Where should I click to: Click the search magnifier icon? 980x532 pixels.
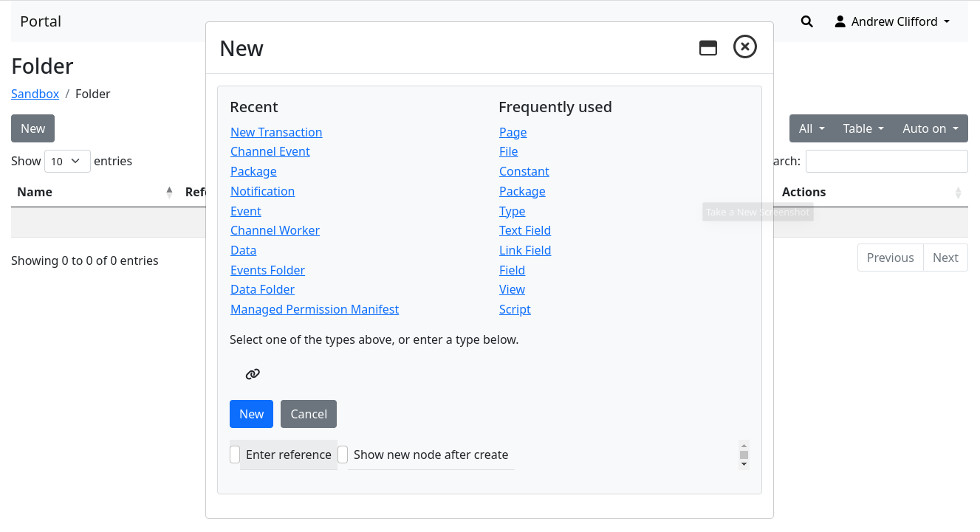(806, 21)
